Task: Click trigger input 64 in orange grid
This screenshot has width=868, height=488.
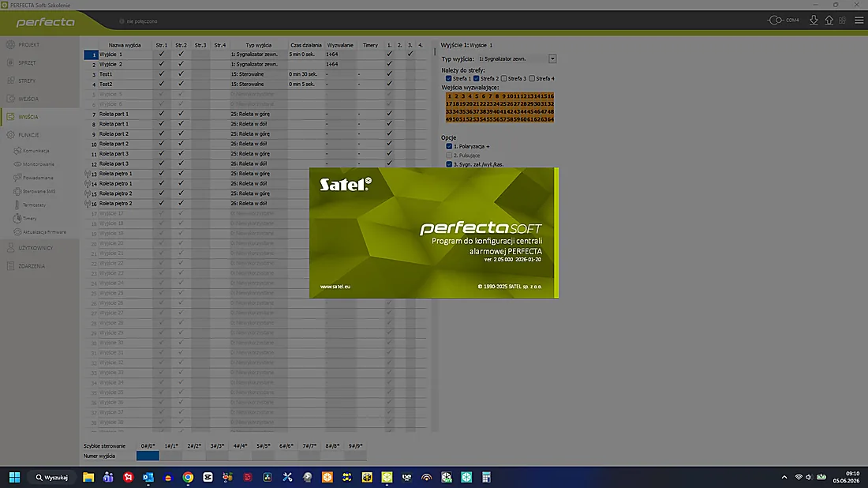Action: click(550, 120)
